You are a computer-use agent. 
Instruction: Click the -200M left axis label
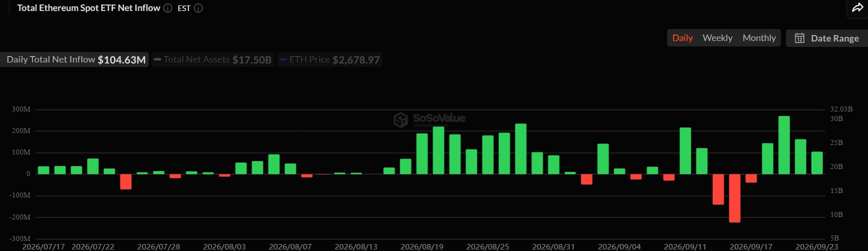(x=20, y=217)
